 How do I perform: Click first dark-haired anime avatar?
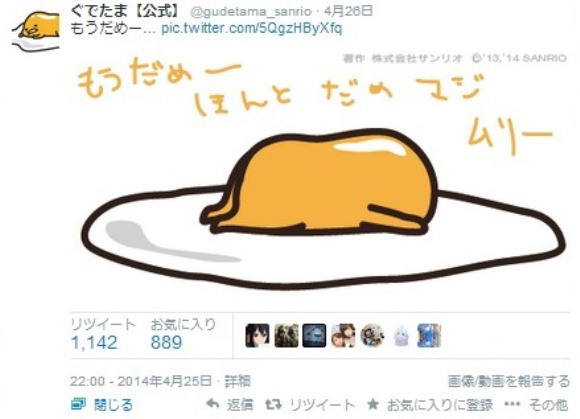257,335
